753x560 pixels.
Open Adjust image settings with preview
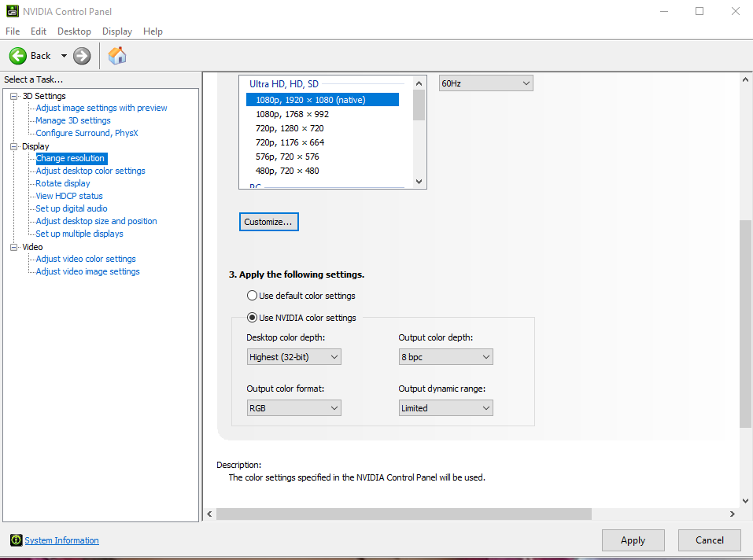pyautogui.click(x=102, y=108)
